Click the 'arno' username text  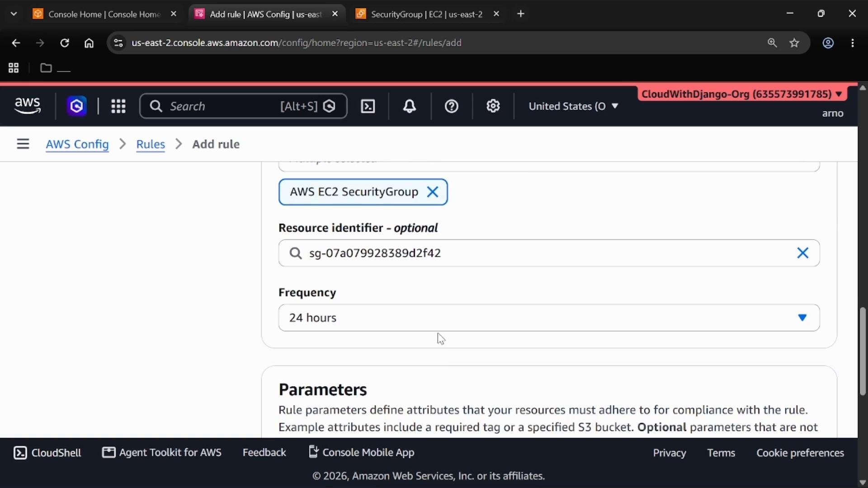[x=833, y=113]
